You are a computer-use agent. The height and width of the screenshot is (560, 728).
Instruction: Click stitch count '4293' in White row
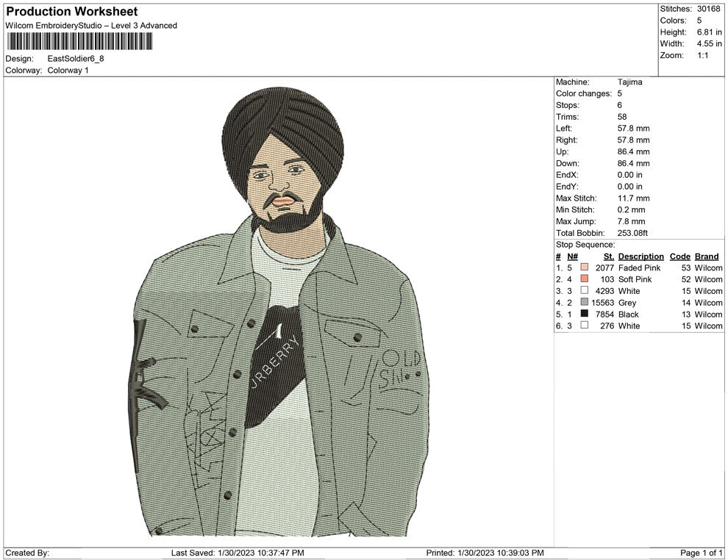click(x=604, y=291)
